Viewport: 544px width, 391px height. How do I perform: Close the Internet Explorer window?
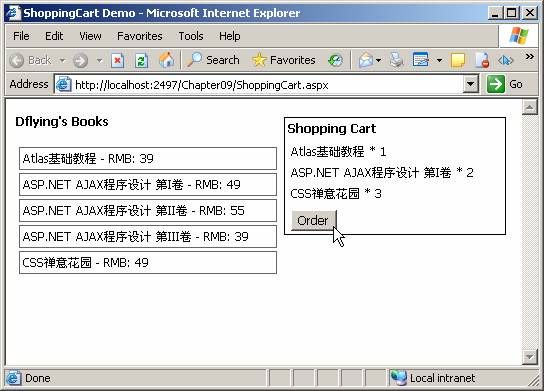[x=530, y=13]
